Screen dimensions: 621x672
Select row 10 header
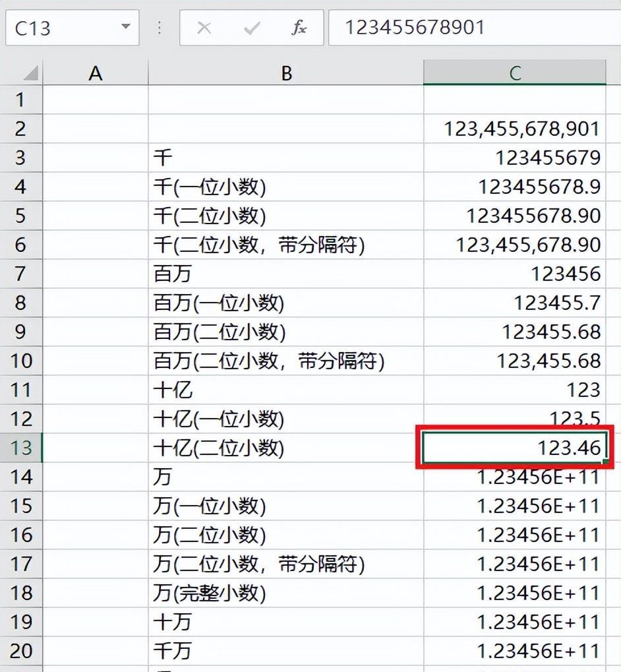pyautogui.click(x=21, y=361)
